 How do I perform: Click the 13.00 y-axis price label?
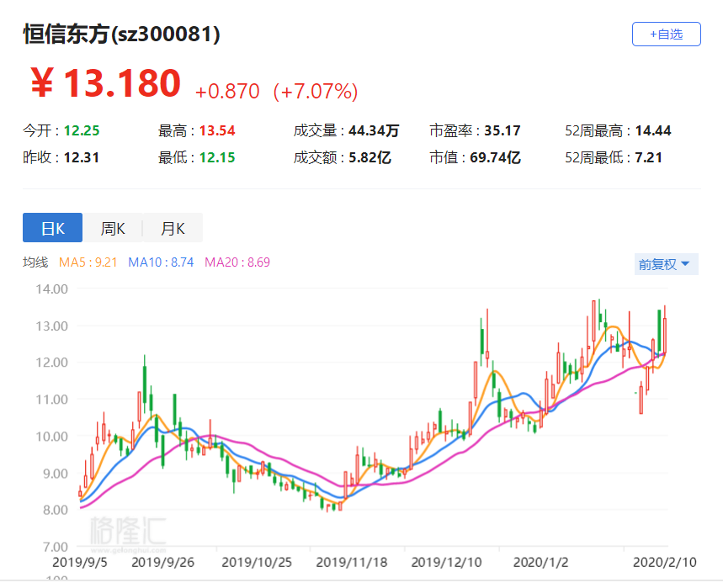coord(52,326)
